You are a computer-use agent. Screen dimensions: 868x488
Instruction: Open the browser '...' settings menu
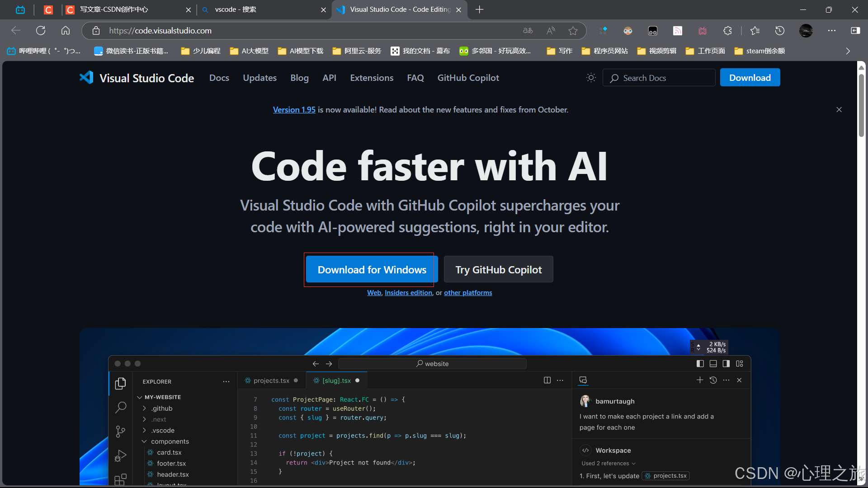(832, 31)
